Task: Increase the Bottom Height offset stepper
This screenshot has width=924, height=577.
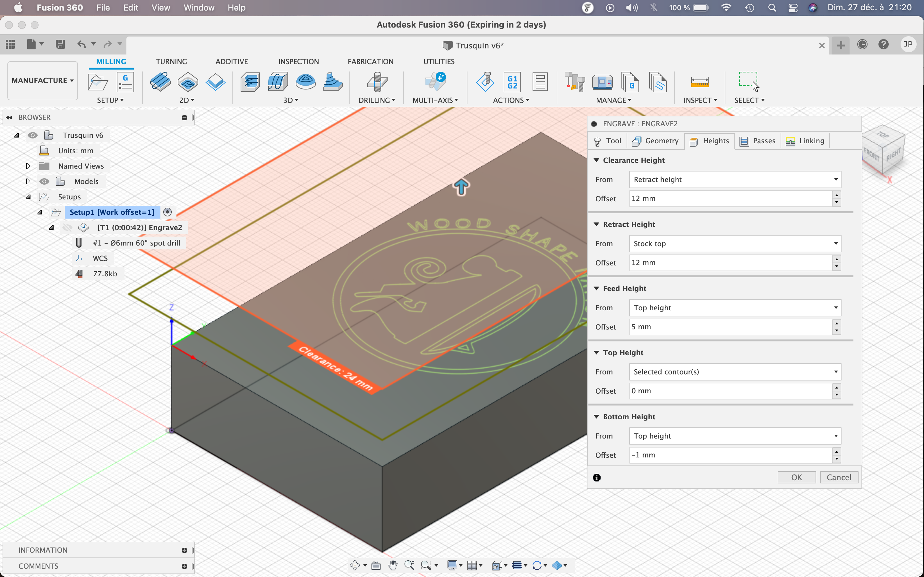Action: pos(836,451)
